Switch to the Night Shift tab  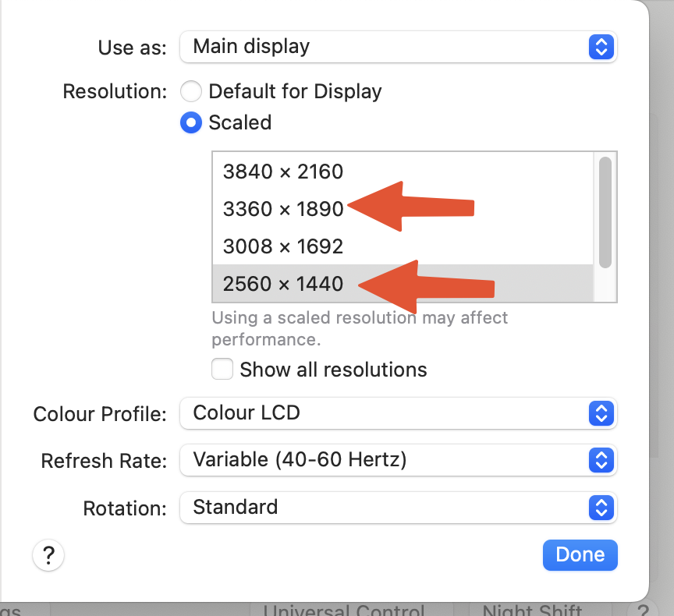[534, 609]
